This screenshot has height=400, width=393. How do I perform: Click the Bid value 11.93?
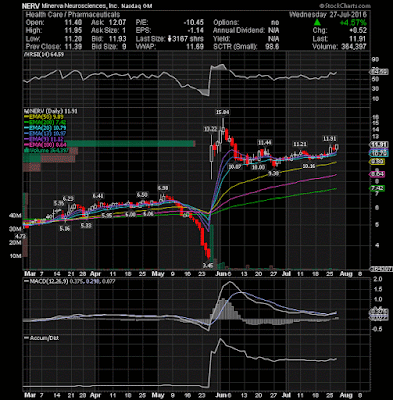(x=118, y=39)
